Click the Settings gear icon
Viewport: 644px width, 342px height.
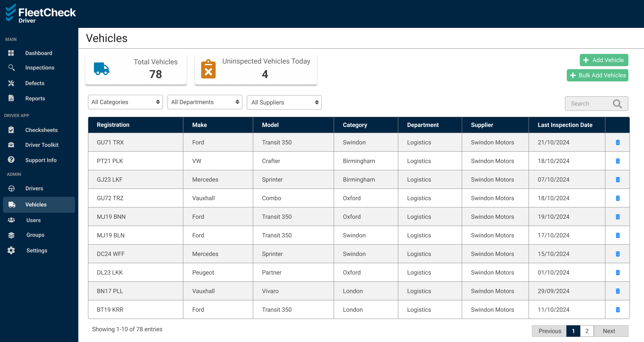[x=11, y=250]
